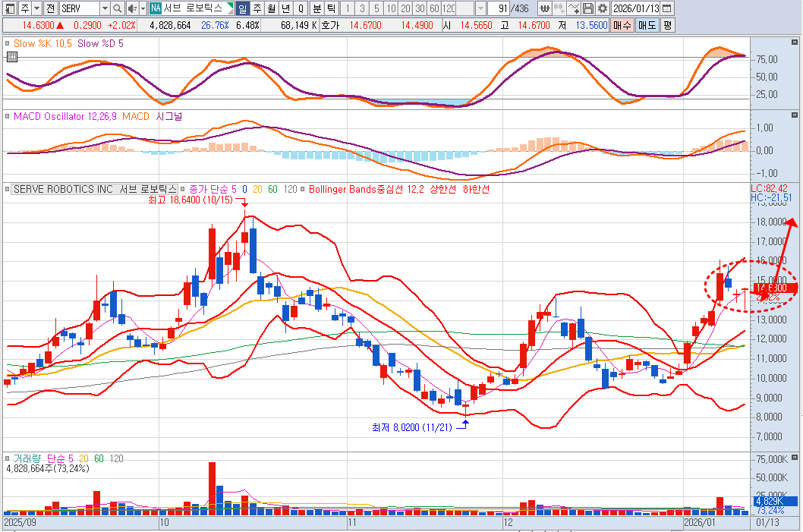Click the save chart floppy icon
The image size is (803, 532).
[x=588, y=8]
